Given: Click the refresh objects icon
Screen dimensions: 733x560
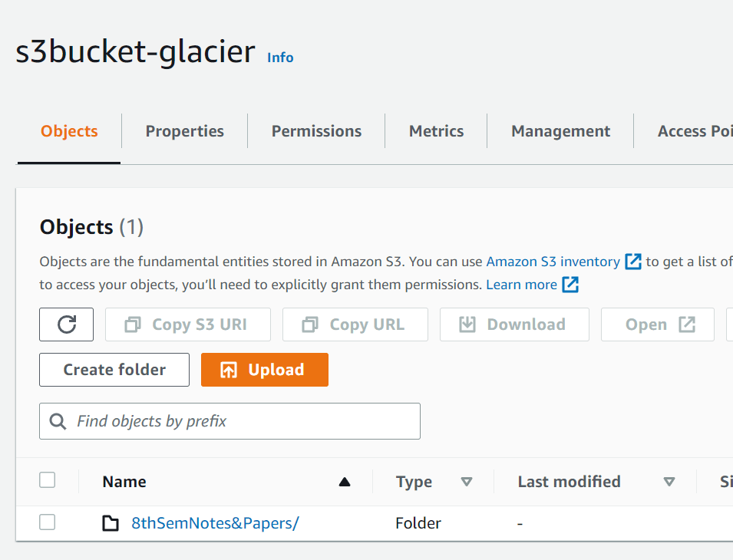Looking at the screenshot, I should (x=66, y=324).
